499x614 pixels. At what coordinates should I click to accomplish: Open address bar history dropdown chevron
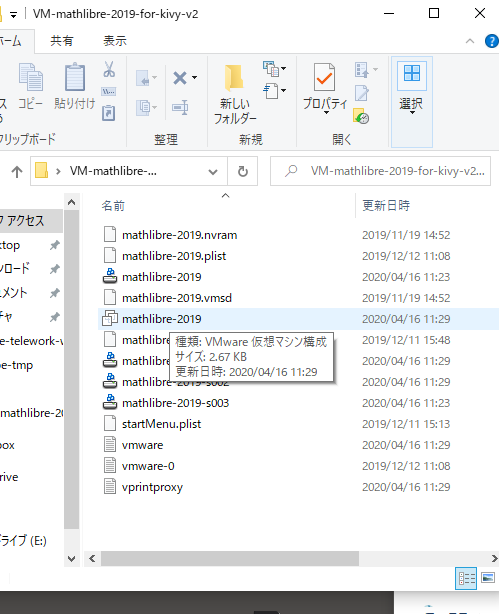tap(213, 172)
